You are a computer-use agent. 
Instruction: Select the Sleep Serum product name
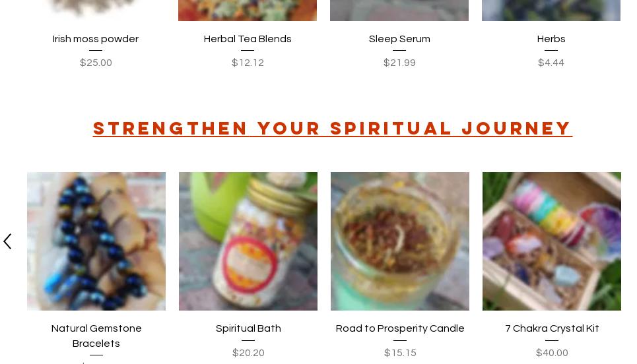coord(399,39)
